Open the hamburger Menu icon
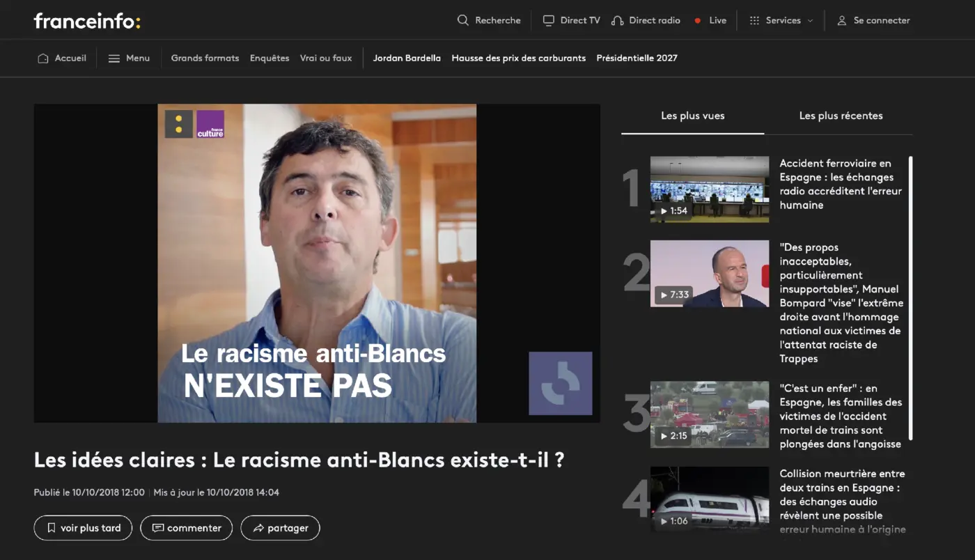Screen dimensions: 975x560 pos(114,59)
